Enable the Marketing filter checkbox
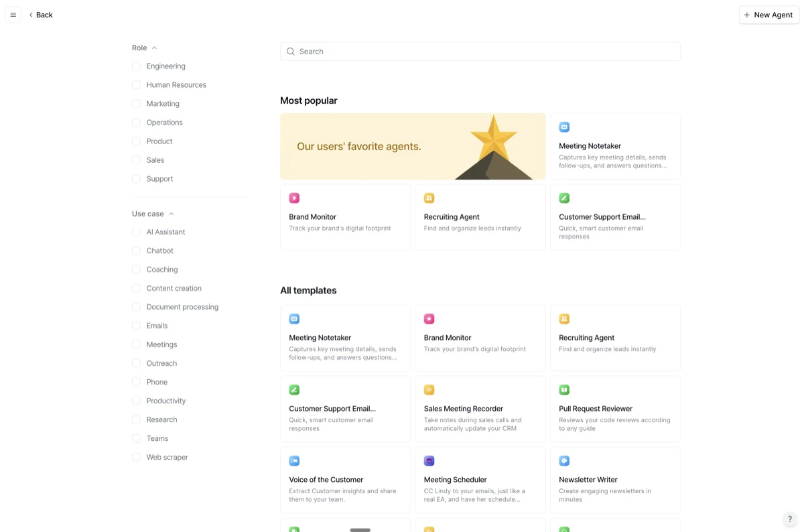Viewport: 804px width, 532px height. [x=137, y=103]
